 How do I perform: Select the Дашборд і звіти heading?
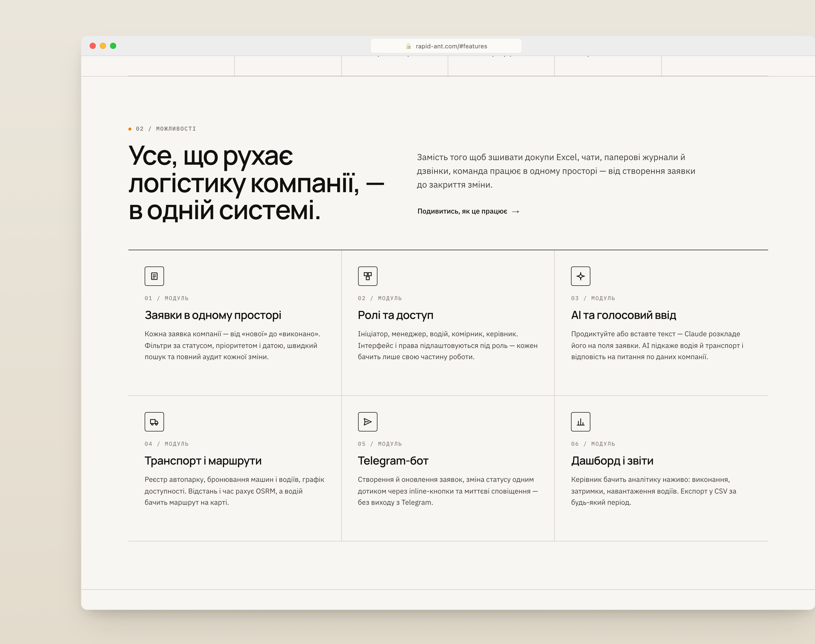coord(612,460)
